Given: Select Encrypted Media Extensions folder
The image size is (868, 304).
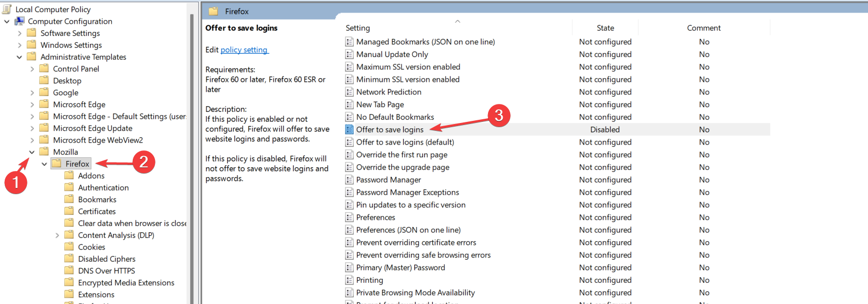Looking at the screenshot, I should tap(126, 282).
